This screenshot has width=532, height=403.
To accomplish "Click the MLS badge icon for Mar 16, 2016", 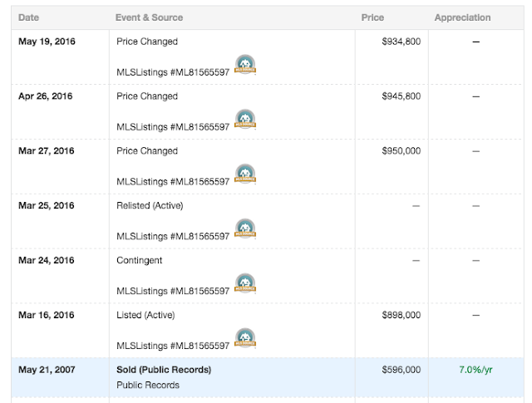I will click(x=245, y=339).
